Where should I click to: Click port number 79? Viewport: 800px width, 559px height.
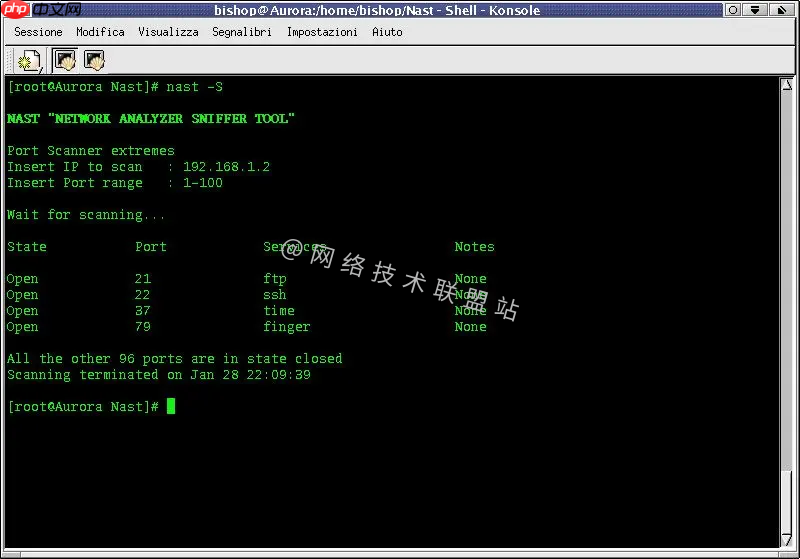click(x=143, y=326)
